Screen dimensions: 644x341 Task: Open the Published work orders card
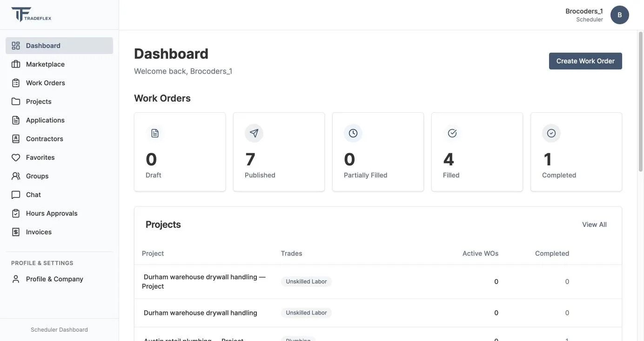279,152
